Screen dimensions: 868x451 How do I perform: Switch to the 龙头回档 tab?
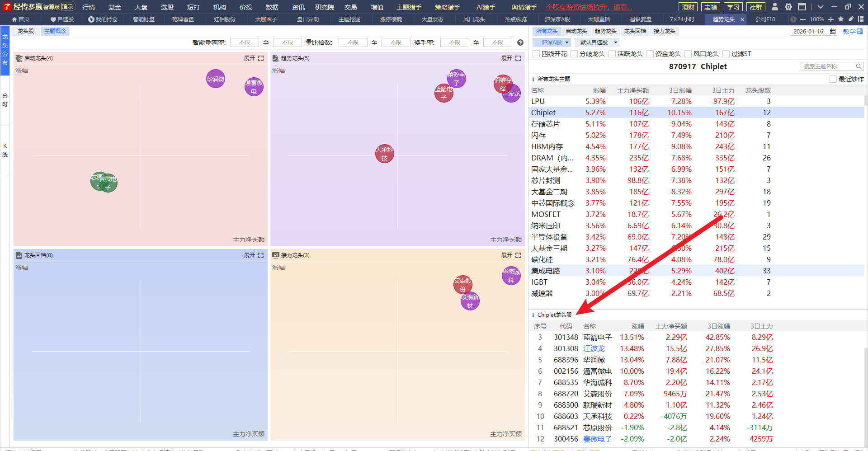tap(635, 31)
